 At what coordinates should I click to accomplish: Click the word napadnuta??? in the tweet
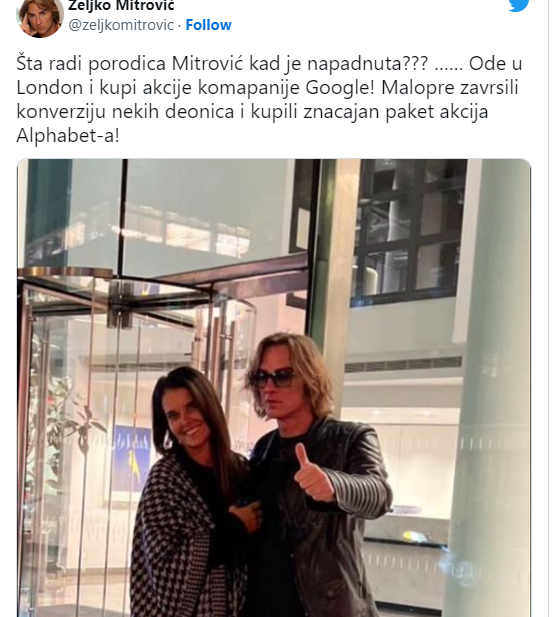coord(367,64)
